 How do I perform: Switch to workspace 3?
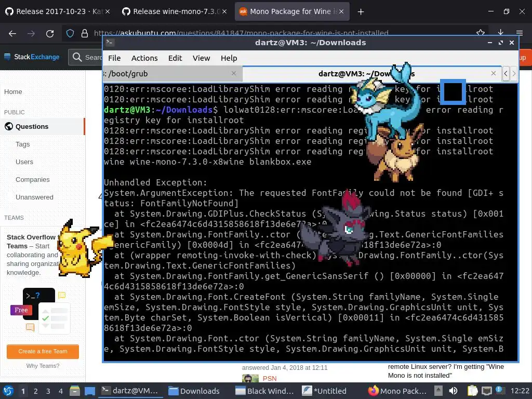click(48, 391)
